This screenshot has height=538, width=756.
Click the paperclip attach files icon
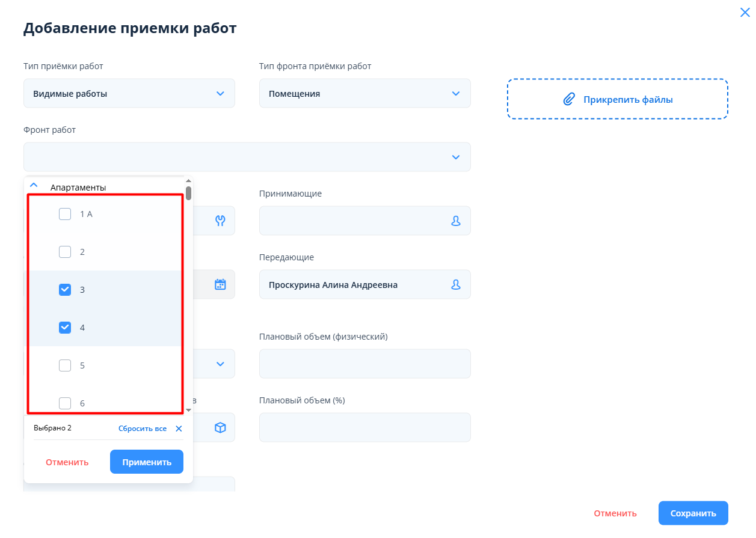[x=568, y=99]
